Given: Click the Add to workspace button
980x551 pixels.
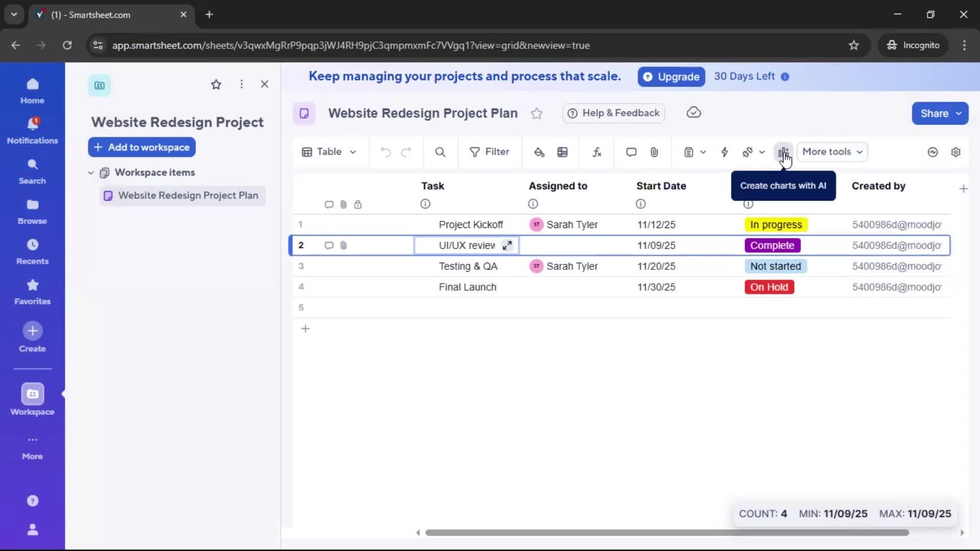Looking at the screenshot, I should click(x=141, y=147).
